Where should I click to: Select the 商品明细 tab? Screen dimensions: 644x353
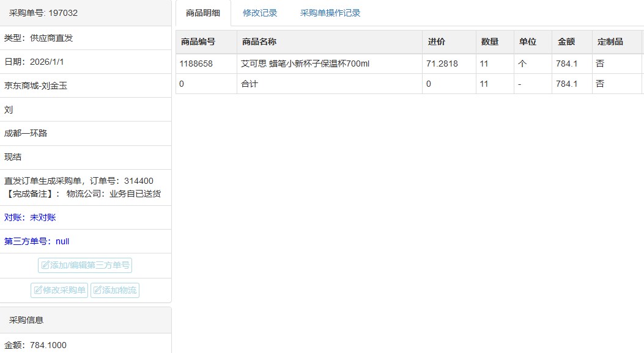click(203, 13)
